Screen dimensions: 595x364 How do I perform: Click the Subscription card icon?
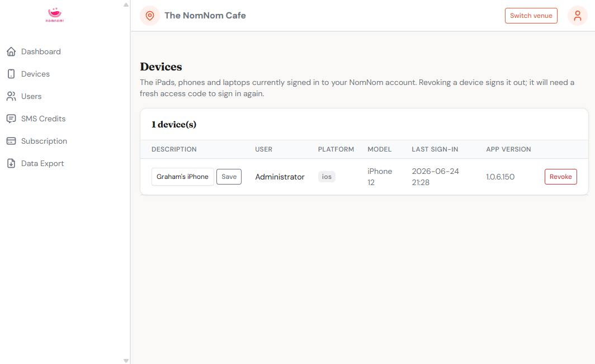point(11,141)
